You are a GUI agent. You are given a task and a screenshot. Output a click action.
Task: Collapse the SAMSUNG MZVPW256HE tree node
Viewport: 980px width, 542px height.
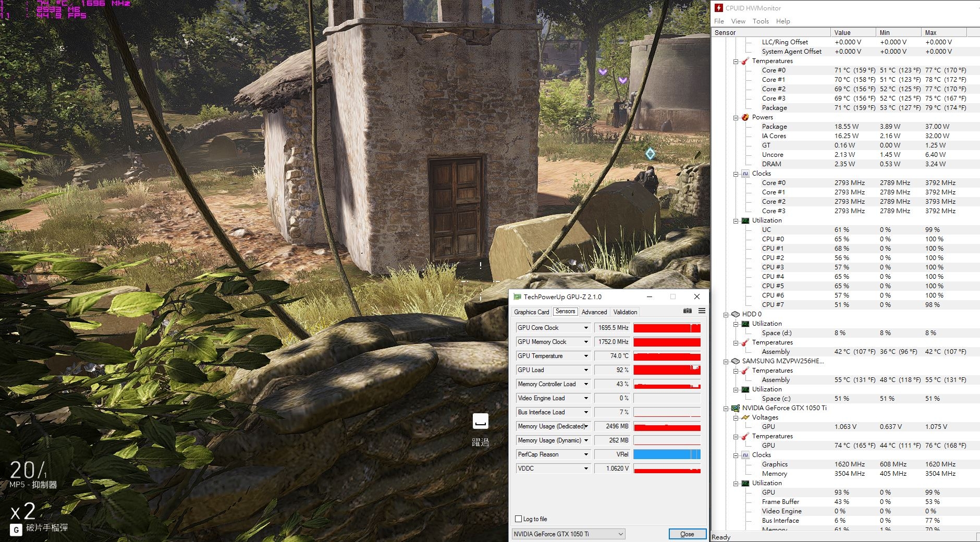[726, 361]
